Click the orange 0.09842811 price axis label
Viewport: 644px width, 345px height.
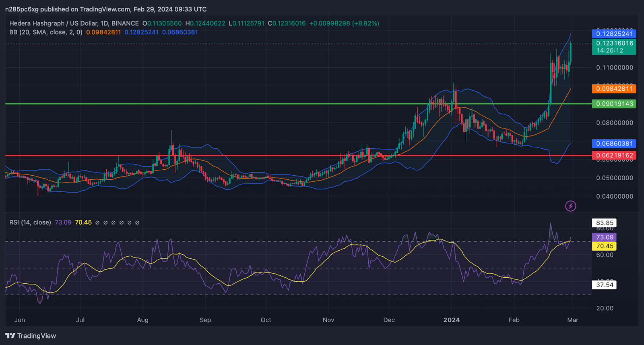pyautogui.click(x=614, y=89)
